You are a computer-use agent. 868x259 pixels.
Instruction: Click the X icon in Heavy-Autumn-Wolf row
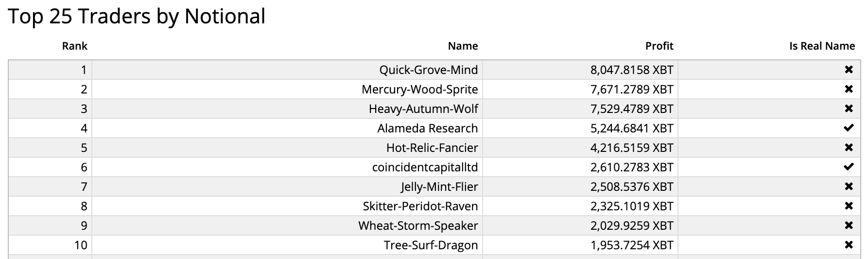(849, 109)
